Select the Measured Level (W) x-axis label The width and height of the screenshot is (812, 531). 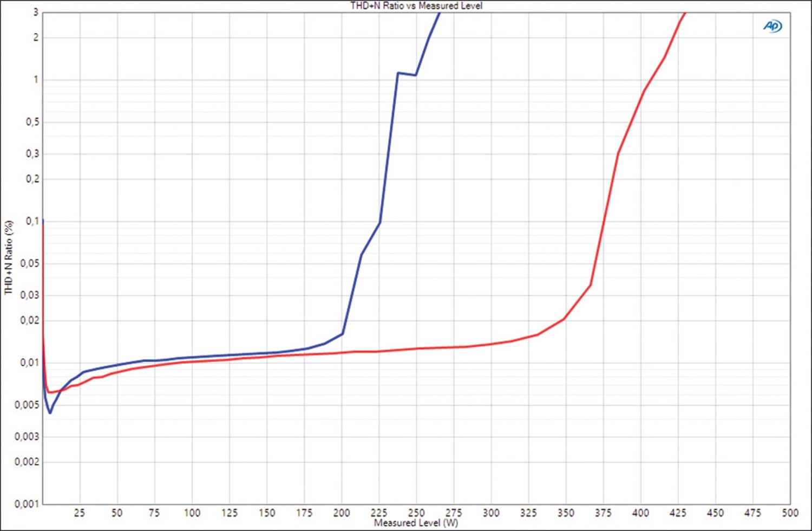point(416,523)
